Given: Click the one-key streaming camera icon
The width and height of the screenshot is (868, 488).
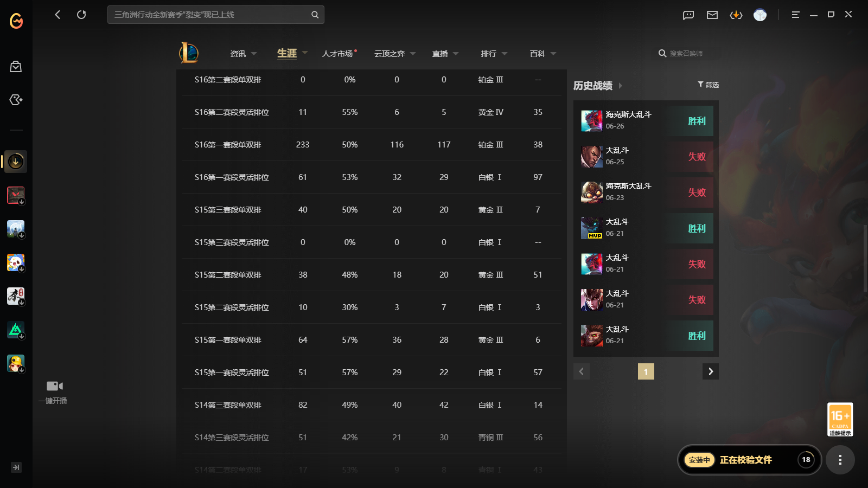Looking at the screenshot, I should coord(54,386).
